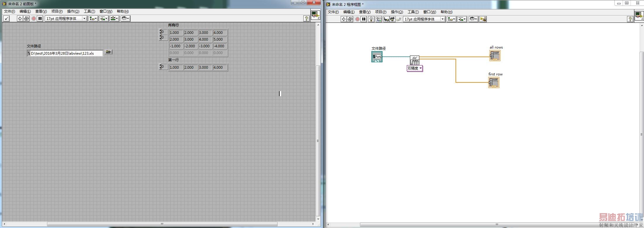
Task: Select the 5.000 cell in 所有行 array
Action: pyautogui.click(x=220, y=39)
